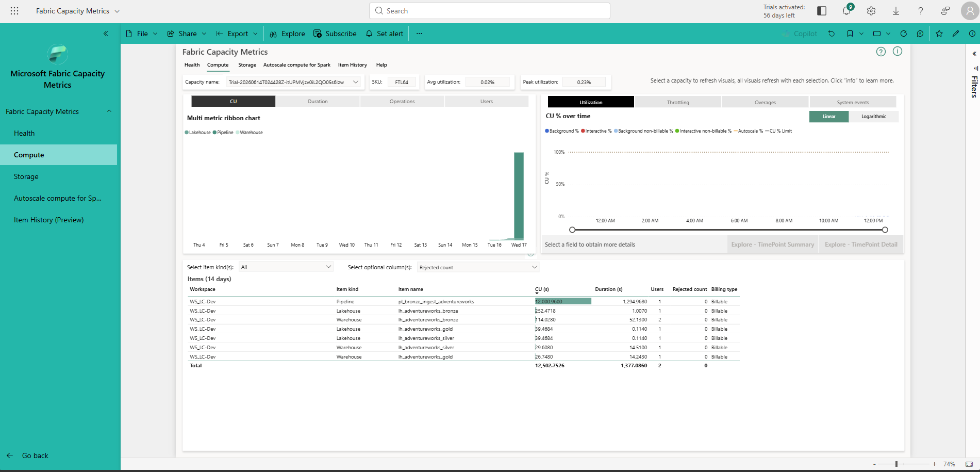
Task: Open the Select optional column dropdown
Action: pyautogui.click(x=478, y=267)
